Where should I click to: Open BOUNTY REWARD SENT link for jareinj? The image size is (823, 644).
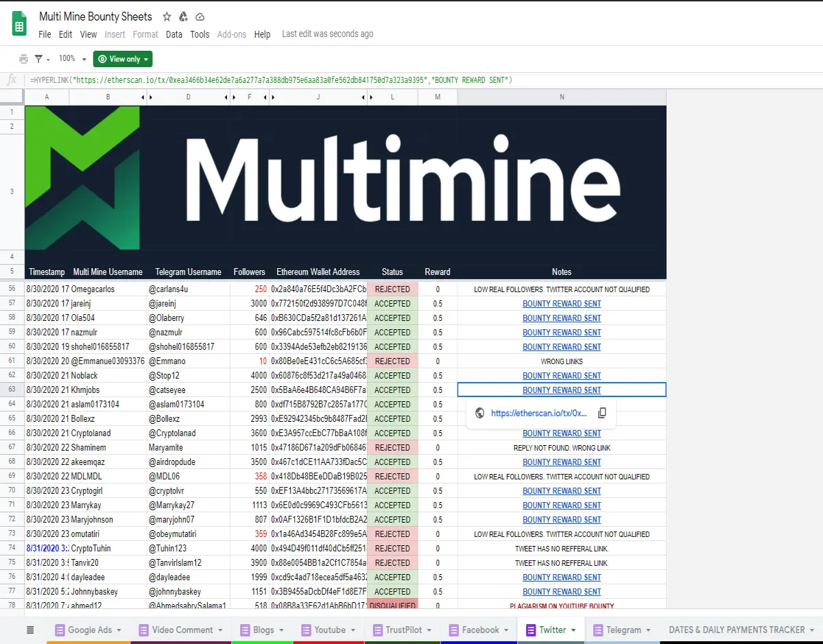coord(562,304)
